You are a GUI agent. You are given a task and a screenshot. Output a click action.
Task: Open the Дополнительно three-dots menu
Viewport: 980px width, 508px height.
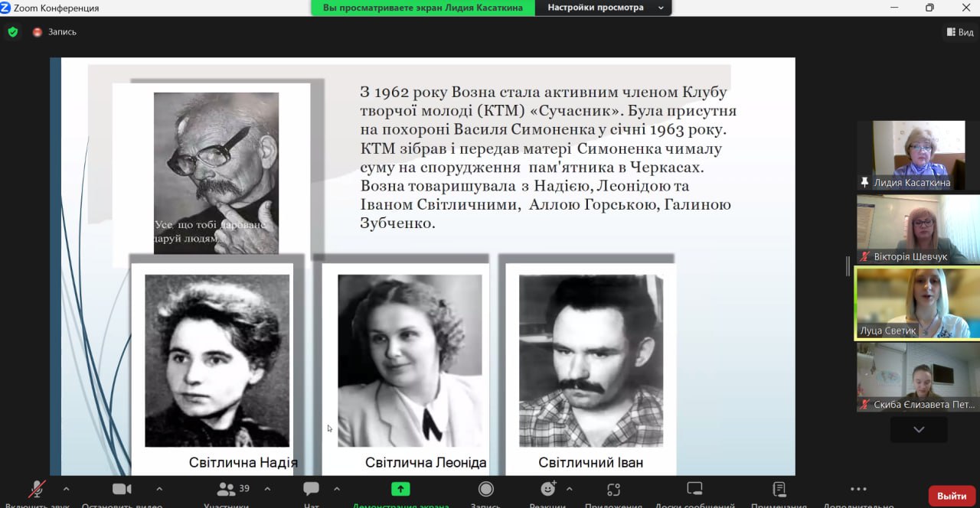[858, 489]
